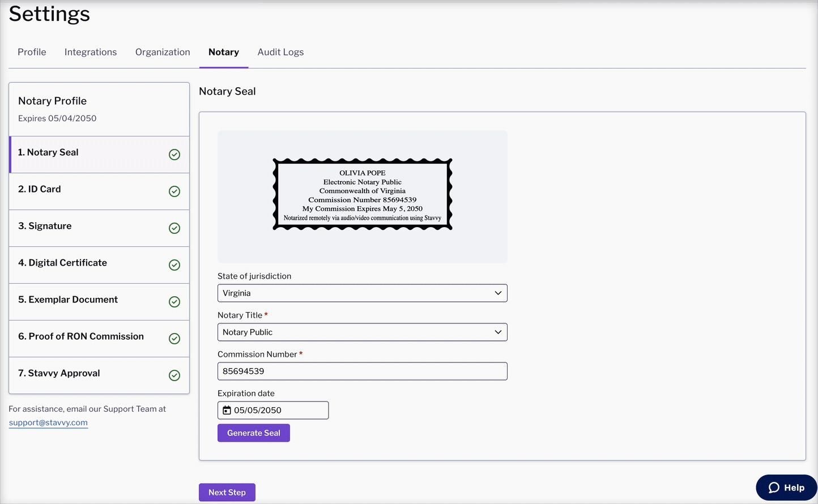This screenshot has width=818, height=504.
Task: Expand the State of jurisdiction dropdown
Action: (x=363, y=293)
